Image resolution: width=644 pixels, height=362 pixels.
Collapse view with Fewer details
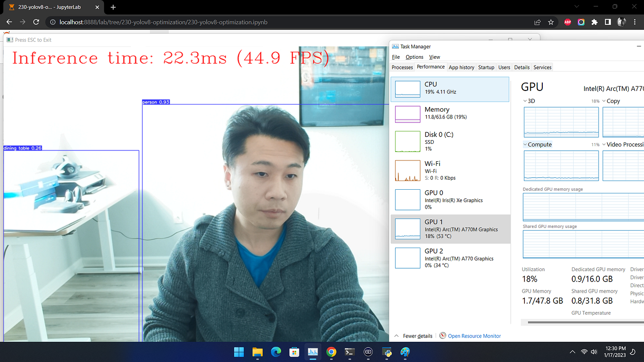413,336
